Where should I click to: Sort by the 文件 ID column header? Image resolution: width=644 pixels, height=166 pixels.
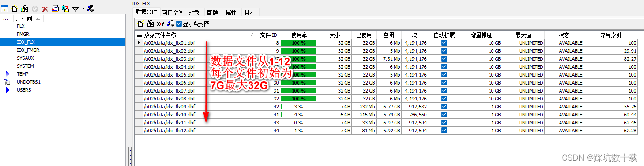(x=268, y=35)
